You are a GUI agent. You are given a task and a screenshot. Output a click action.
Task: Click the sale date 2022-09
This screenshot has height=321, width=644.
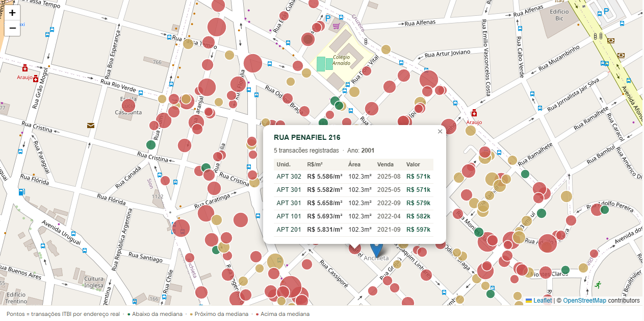click(389, 203)
